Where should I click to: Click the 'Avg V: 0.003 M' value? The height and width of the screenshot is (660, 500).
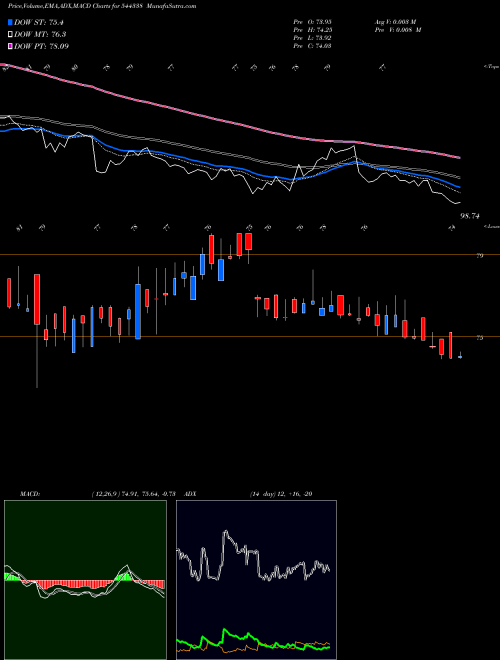(395, 22)
